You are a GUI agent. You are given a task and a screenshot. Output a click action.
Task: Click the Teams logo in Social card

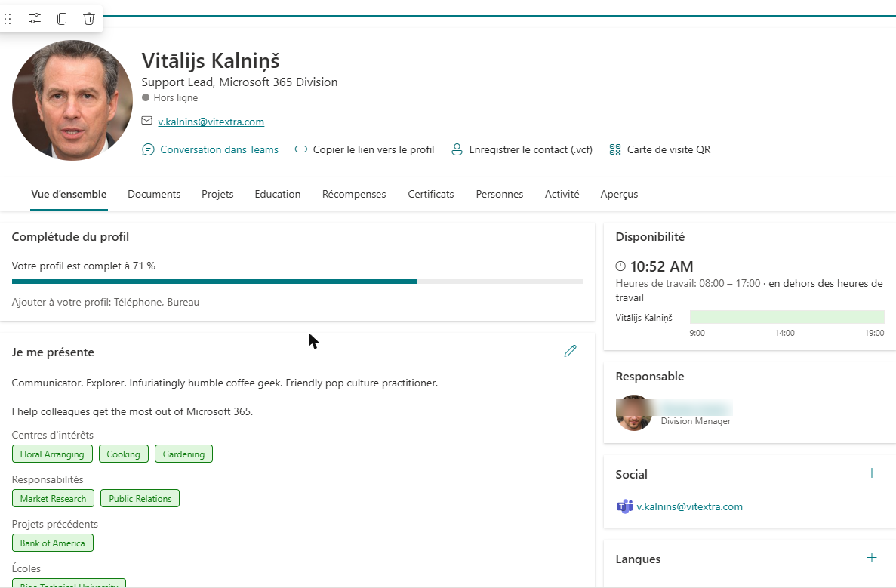coord(624,506)
